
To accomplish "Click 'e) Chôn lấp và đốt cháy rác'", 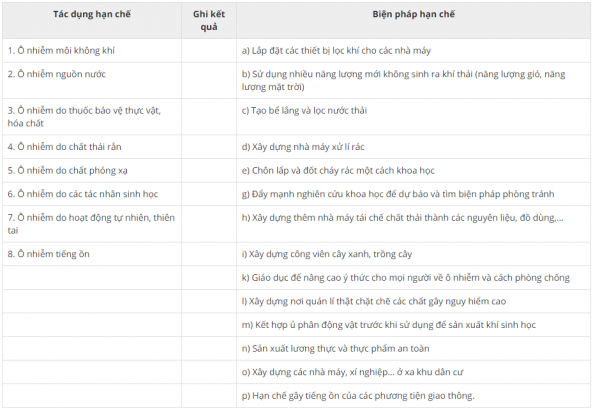I will coord(338,170).
